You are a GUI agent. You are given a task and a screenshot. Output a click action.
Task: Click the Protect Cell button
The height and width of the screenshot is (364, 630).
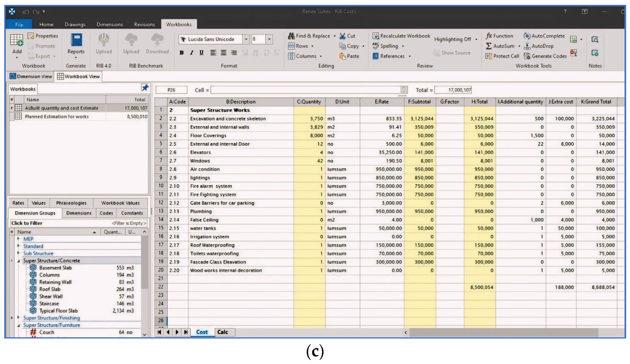502,56
